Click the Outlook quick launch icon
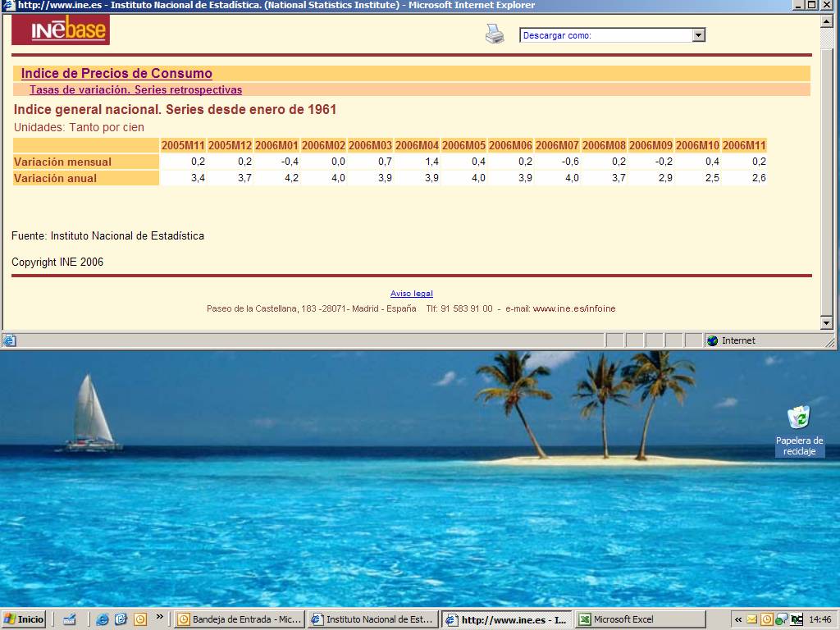 point(121,619)
